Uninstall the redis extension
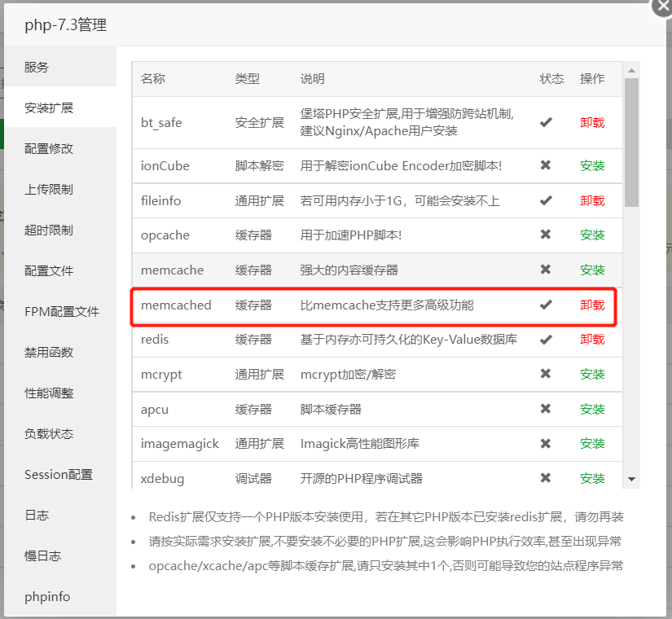The height and width of the screenshot is (619, 672). 591,340
